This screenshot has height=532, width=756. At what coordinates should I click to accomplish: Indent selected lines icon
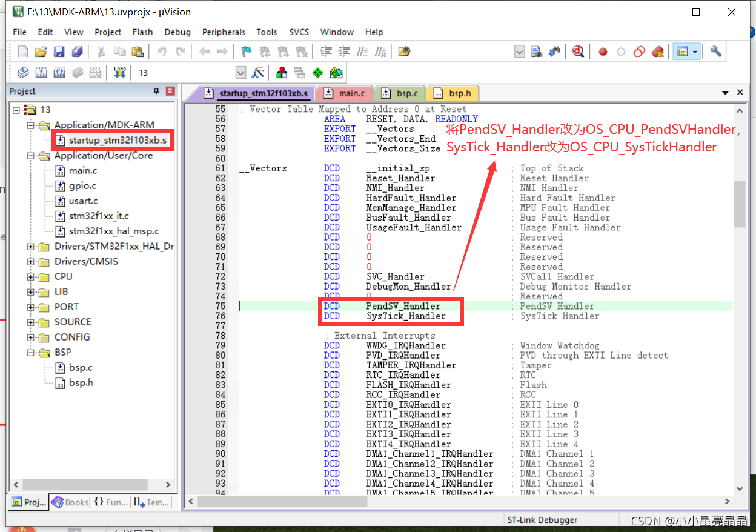[x=326, y=52]
